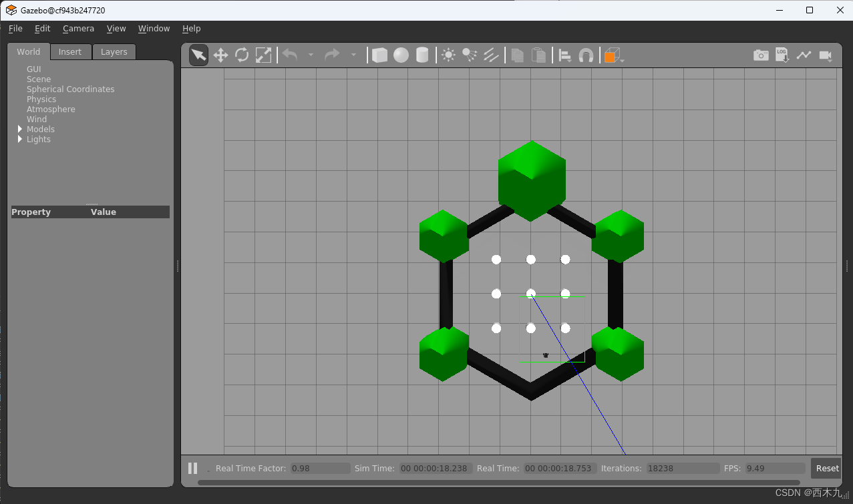Click the Paste icon in toolbar
Screen dimensions: 853x504
(x=538, y=55)
